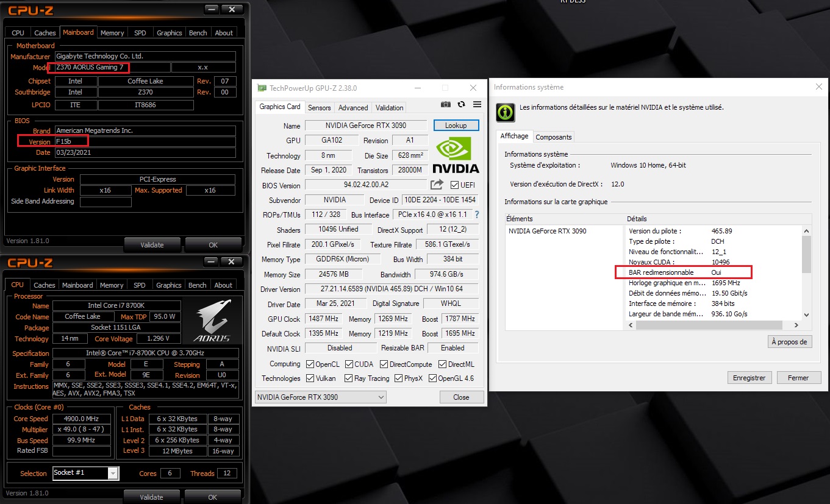Click the GPU-Z refresh icon
This screenshot has width=830, height=504.
(x=462, y=105)
